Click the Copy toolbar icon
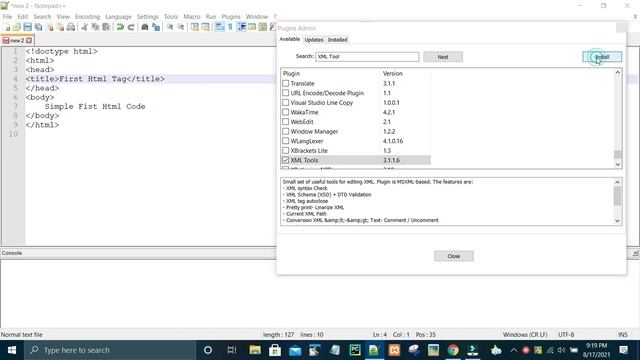This screenshot has height=360, width=640. pyautogui.click(x=95, y=27)
